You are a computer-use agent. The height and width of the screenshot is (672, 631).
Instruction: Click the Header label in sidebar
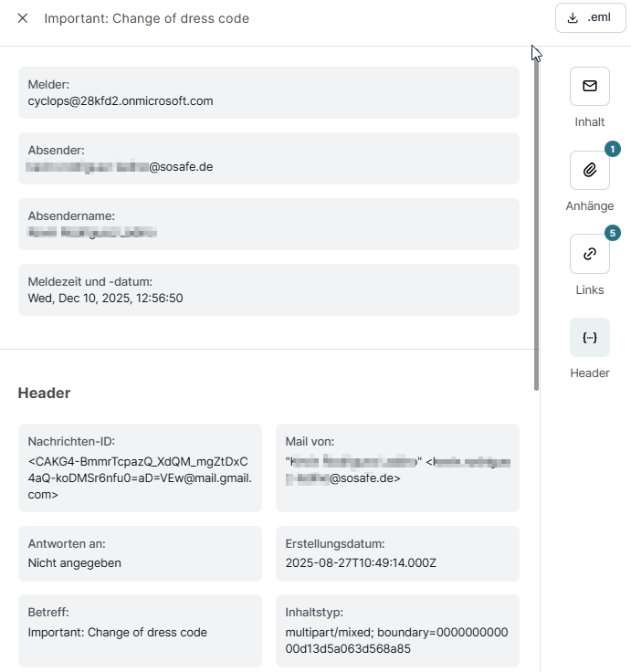coord(590,373)
